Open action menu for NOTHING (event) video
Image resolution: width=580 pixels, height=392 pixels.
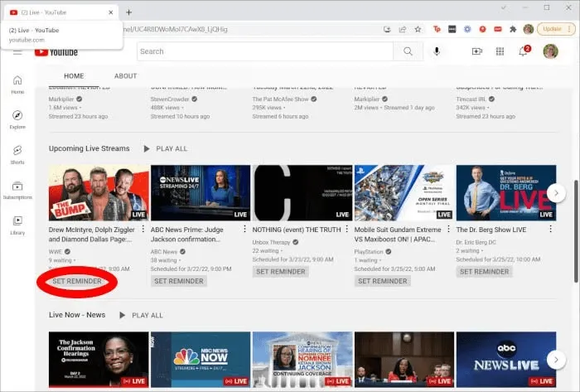coord(347,230)
